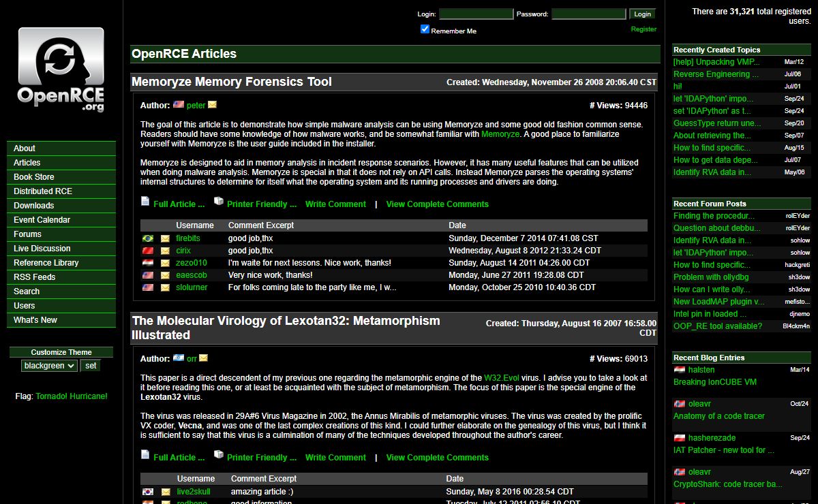This screenshot has height=504, width=818.
Task: Click flag beside oleavr Anatomy of a code tracer
Action: pyautogui.click(x=680, y=404)
